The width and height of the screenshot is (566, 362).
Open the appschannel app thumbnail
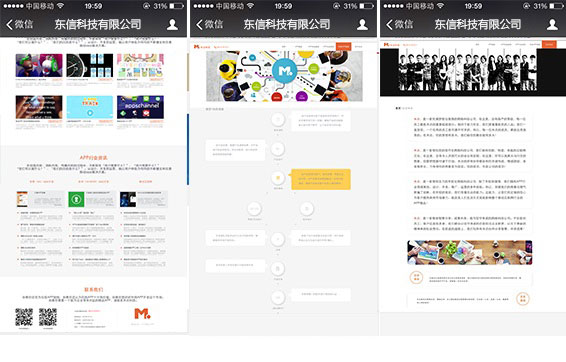(140, 107)
